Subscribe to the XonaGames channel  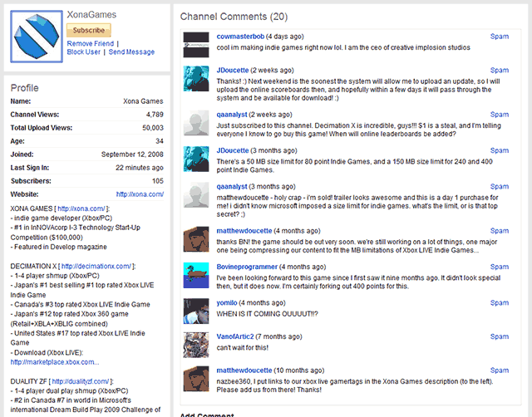(89, 30)
